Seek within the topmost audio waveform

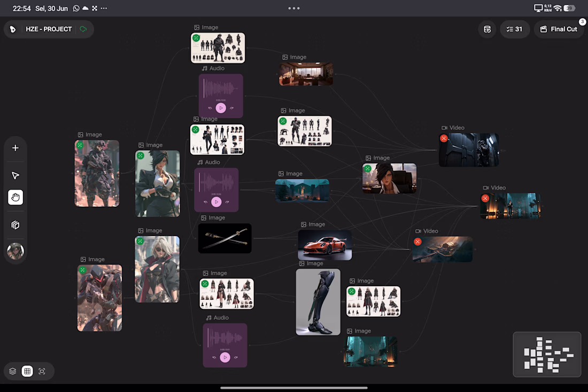point(220,89)
